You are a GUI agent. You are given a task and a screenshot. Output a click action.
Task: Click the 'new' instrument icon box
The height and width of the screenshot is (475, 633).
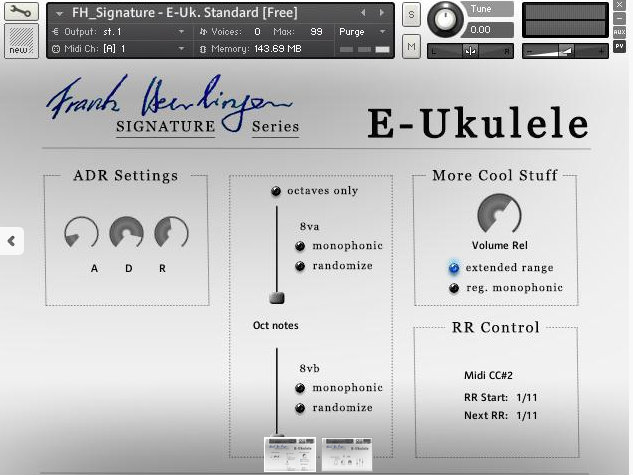[x=21, y=41]
